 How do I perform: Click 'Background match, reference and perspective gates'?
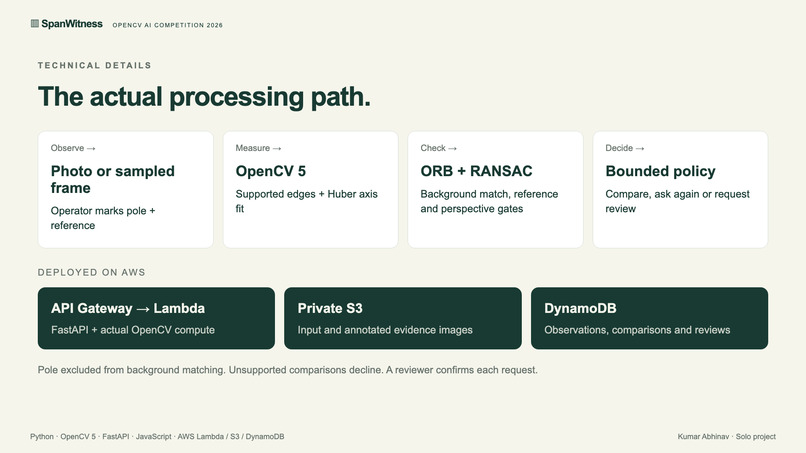[489, 202]
